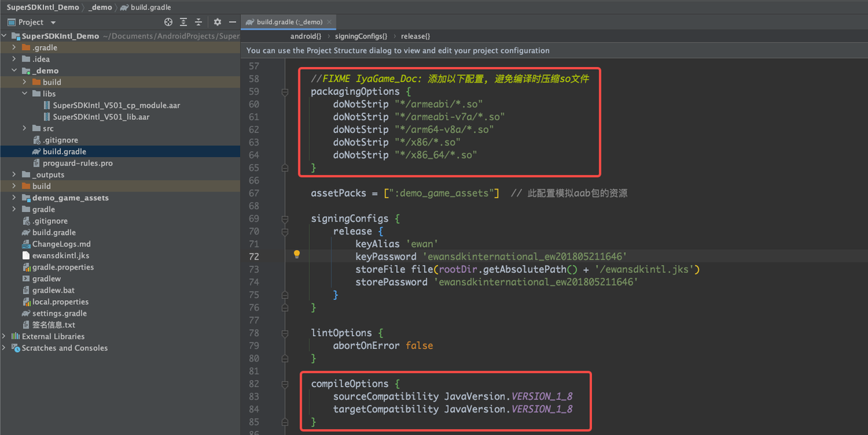Select the build.gradle file under _demo

pos(64,152)
